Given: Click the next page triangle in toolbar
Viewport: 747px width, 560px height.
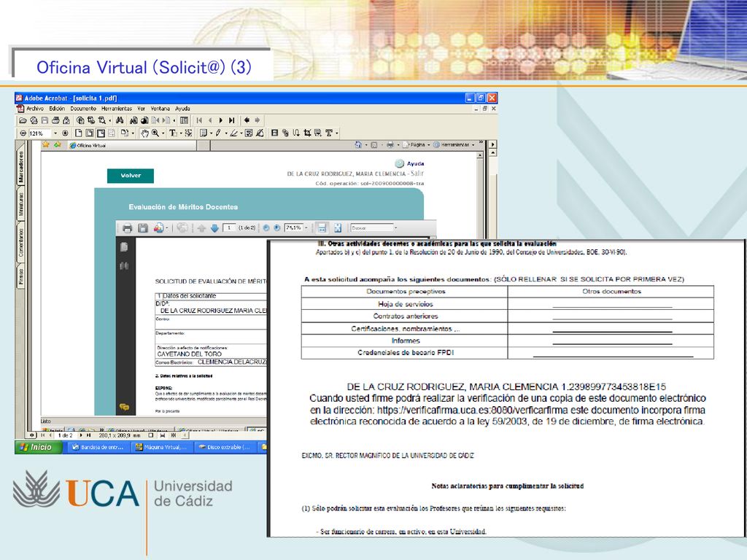Looking at the screenshot, I should (220, 120).
